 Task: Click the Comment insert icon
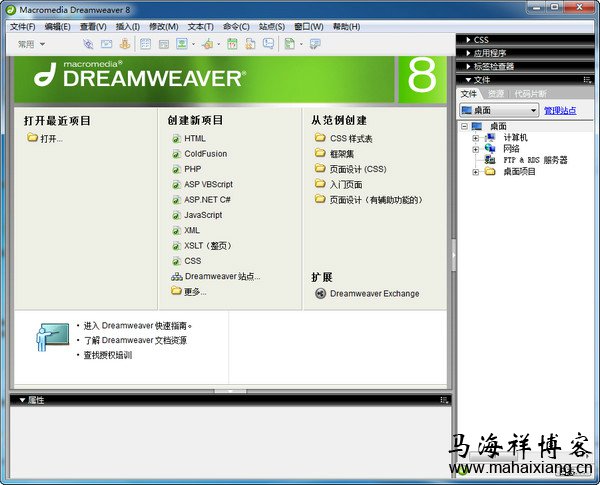[269, 44]
